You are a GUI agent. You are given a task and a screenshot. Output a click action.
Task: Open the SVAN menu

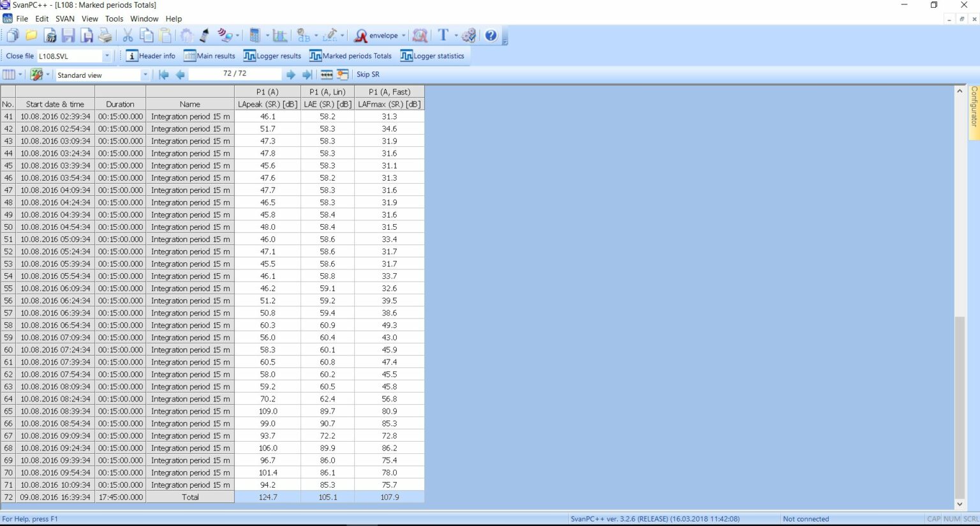[64, 19]
